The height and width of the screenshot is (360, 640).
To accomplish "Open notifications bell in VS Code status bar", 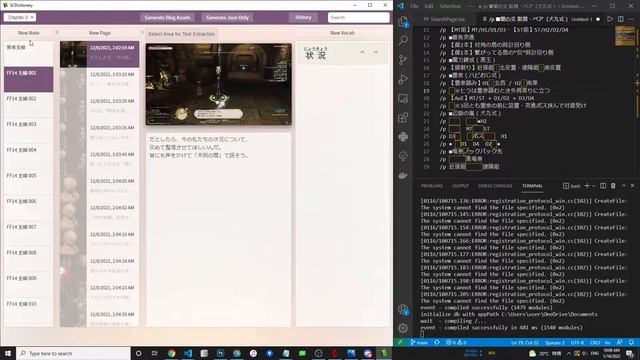I will [x=631, y=342].
